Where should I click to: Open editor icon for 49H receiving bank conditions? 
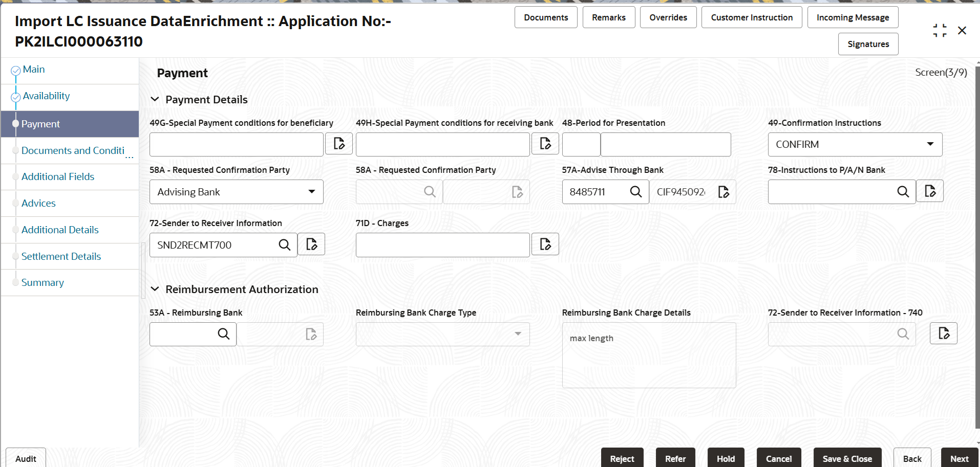(x=545, y=144)
